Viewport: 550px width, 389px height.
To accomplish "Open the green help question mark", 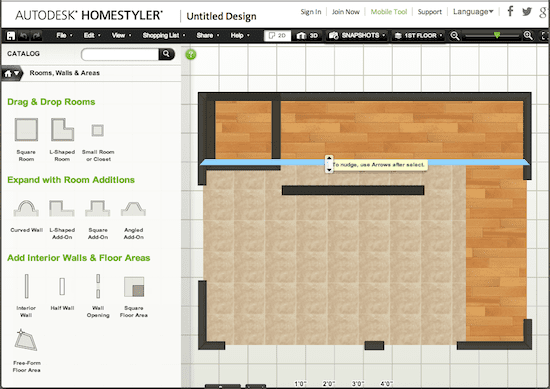I will tap(191, 54).
